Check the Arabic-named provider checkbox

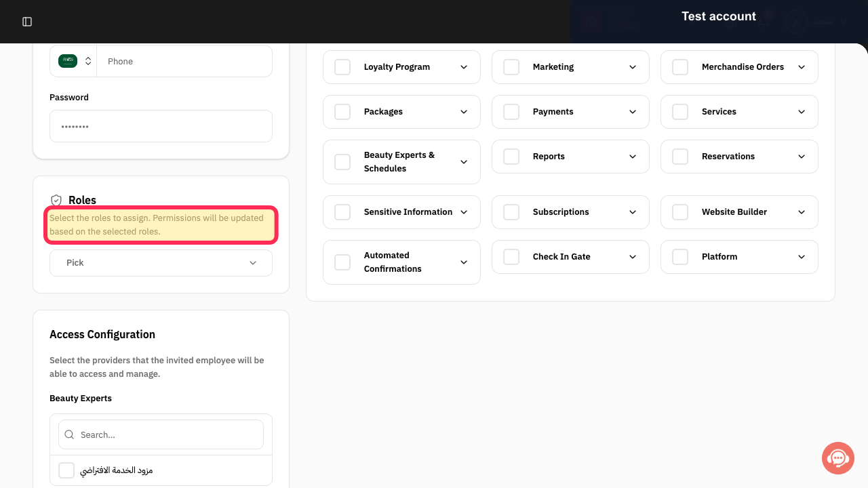[x=66, y=470]
